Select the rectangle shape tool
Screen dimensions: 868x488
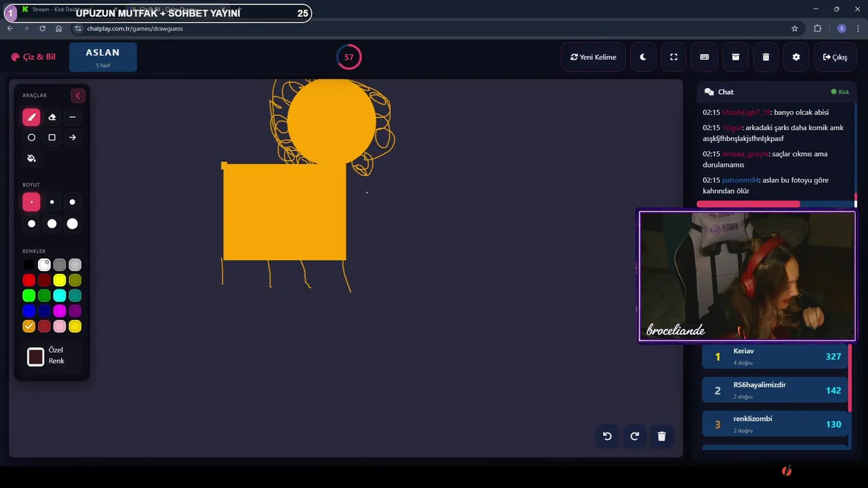point(52,138)
